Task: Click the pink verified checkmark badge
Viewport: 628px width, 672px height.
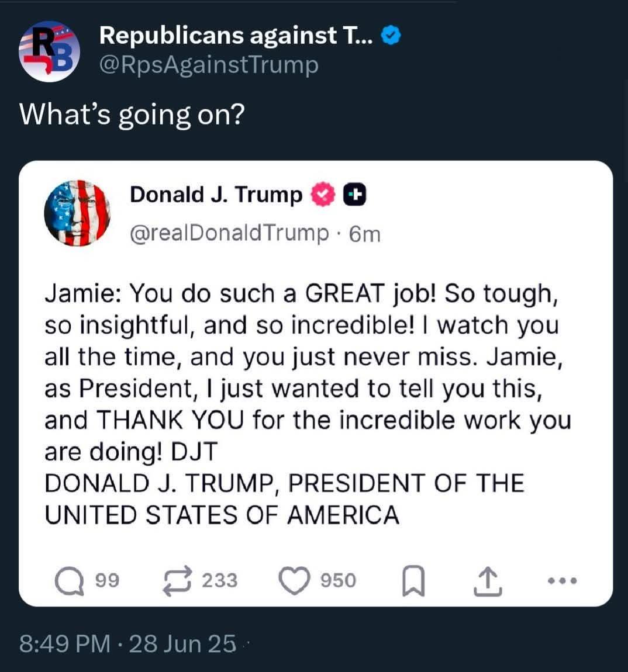Action: tap(323, 195)
